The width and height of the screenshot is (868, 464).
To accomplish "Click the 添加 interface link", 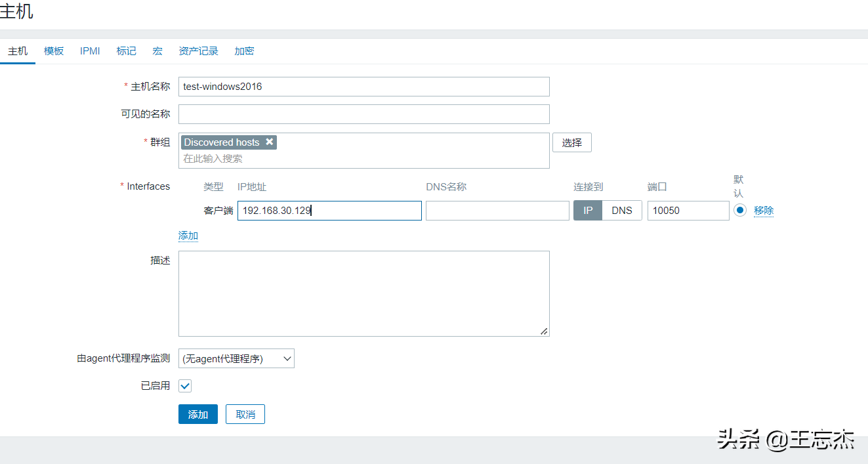I will (x=188, y=236).
